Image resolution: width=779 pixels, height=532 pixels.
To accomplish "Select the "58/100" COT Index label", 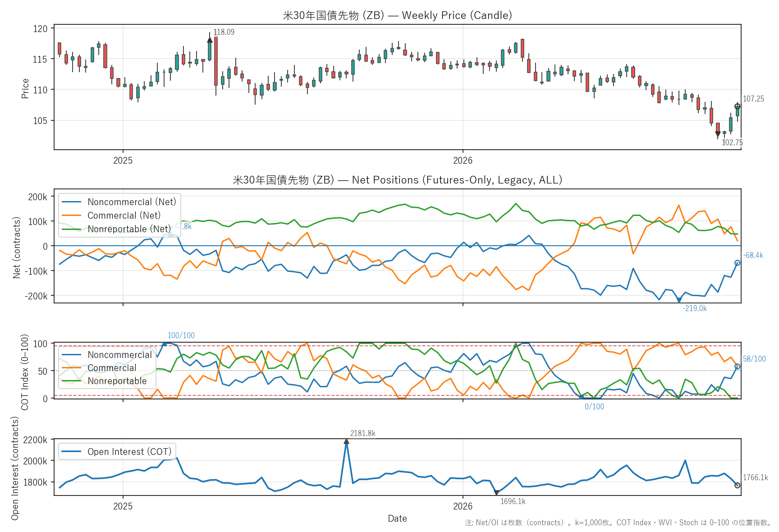I will click(755, 359).
